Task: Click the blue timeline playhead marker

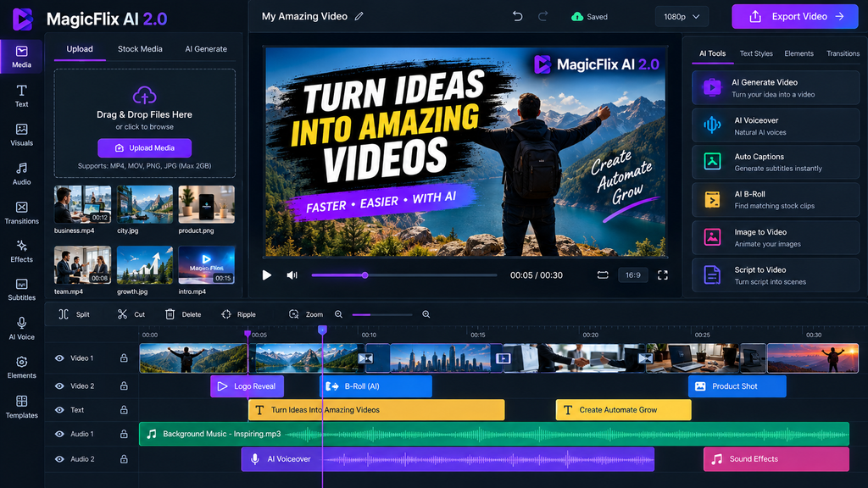Action: tap(322, 330)
